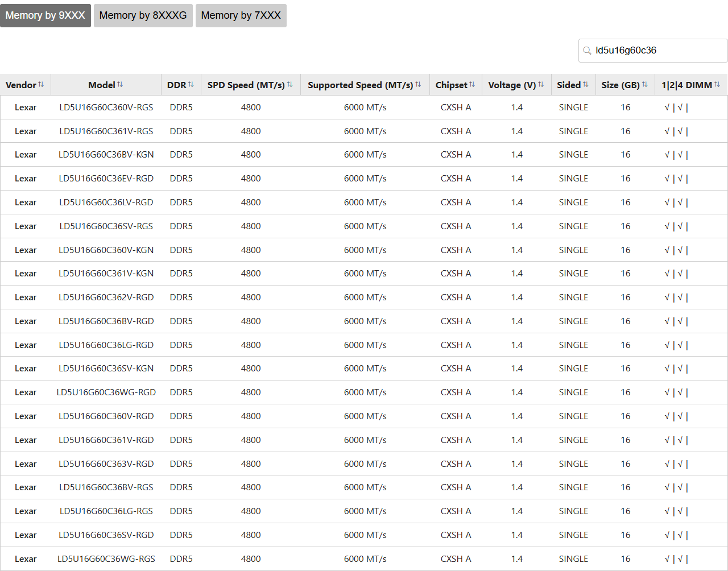Viewport: 728px width, 571px height.
Task: Select model LD5U16G60C36LG-RGS
Action: tap(106, 511)
